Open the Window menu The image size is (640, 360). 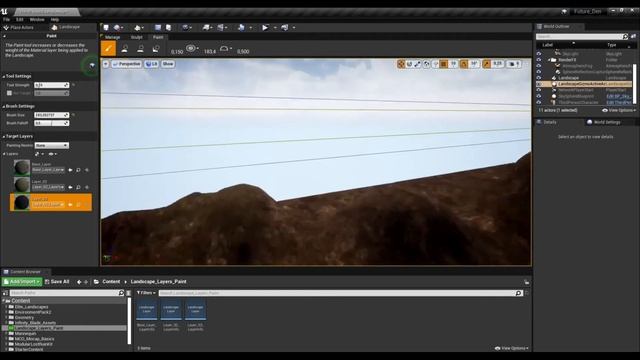[x=37, y=19]
